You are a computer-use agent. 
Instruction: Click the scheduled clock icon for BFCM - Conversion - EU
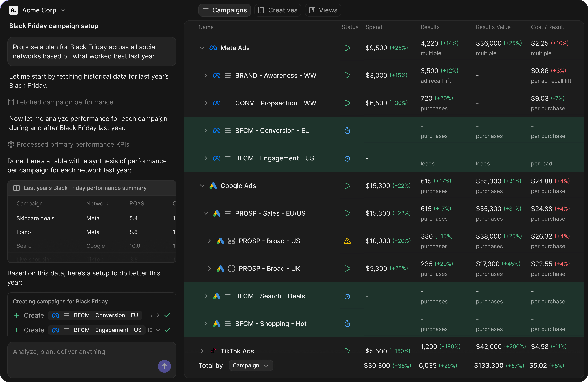(347, 131)
